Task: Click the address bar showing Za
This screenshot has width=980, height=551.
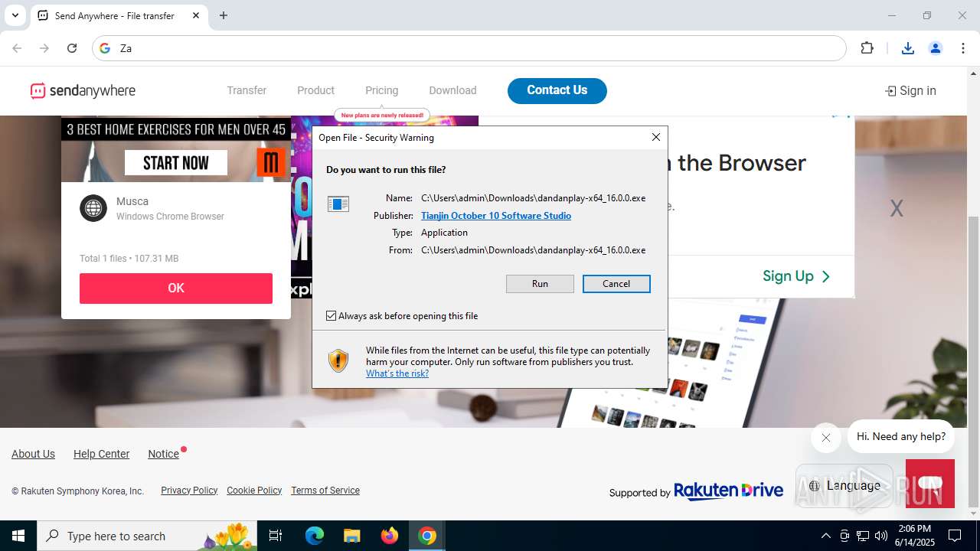Action: (x=469, y=48)
